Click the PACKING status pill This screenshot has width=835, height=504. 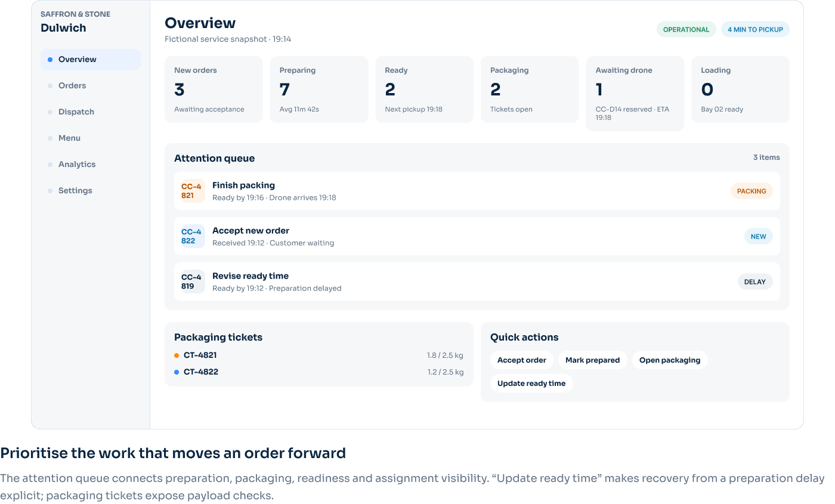tap(751, 191)
